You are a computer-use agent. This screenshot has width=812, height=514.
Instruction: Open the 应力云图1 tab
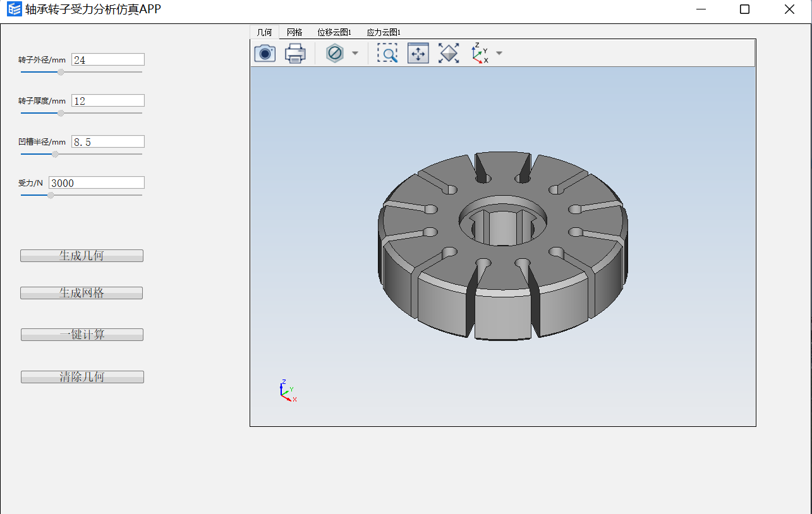pos(384,32)
